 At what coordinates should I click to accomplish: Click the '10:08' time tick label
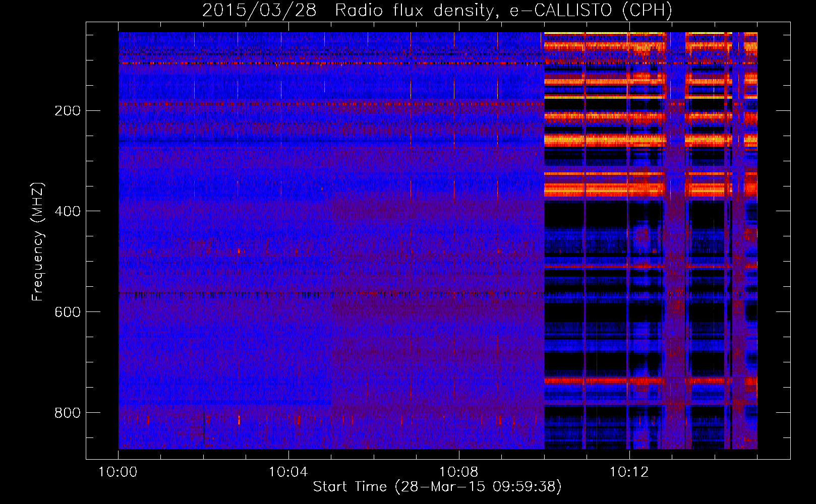[459, 472]
